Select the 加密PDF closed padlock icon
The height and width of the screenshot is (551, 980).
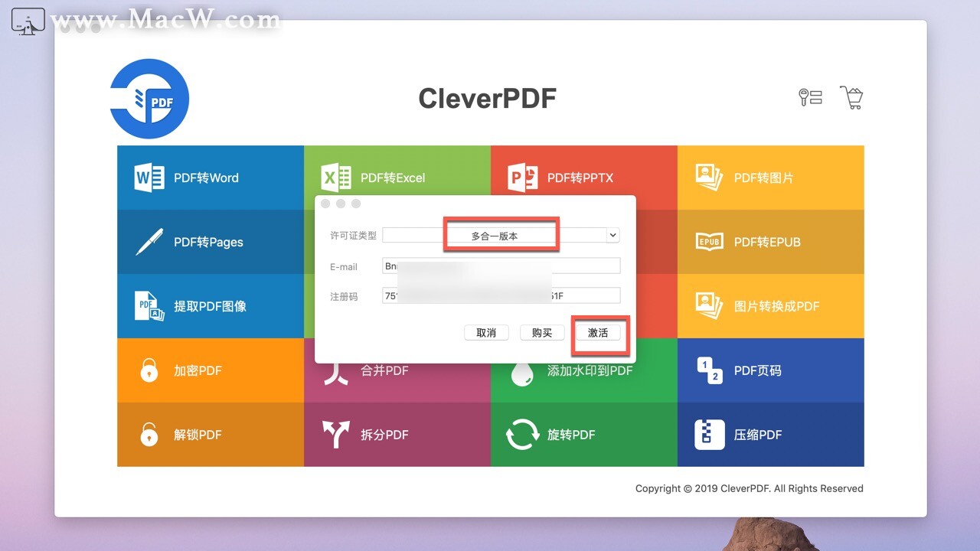pyautogui.click(x=149, y=370)
